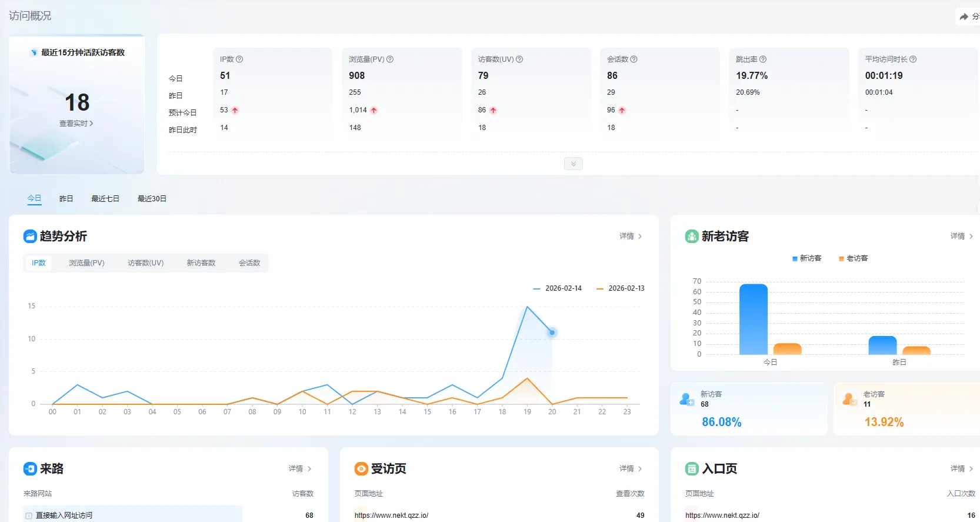Click the help icon next to 会话数

(x=634, y=59)
